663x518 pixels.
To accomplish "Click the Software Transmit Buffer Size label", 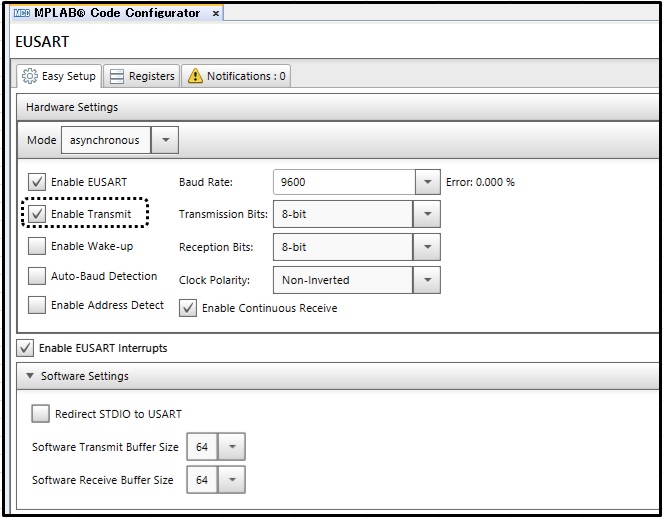I will [x=105, y=447].
